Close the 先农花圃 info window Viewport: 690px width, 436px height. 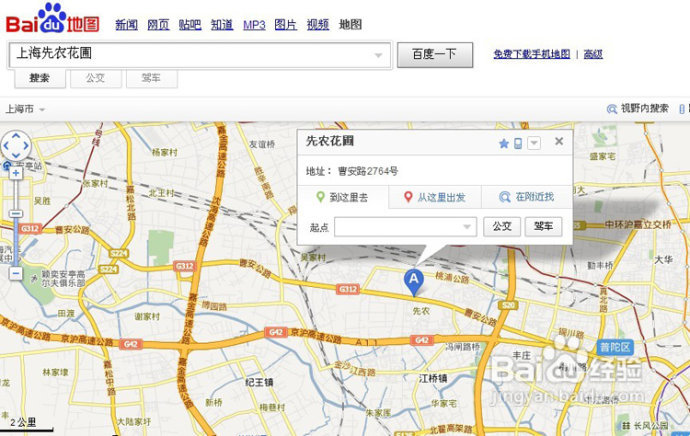[559, 141]
